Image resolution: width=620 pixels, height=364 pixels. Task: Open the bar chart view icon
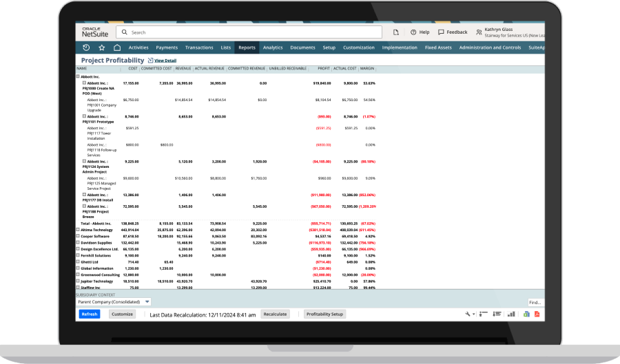click(x=511, y=314)
